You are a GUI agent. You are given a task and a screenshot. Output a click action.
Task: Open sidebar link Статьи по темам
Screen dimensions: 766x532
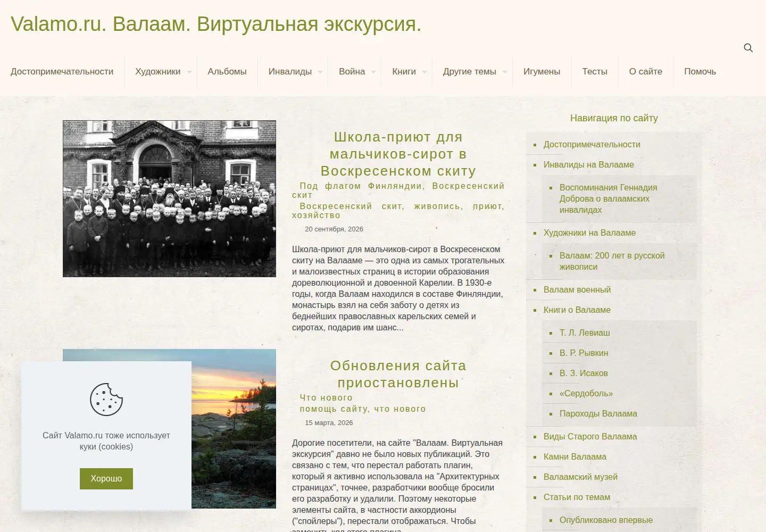click(577, 497)
